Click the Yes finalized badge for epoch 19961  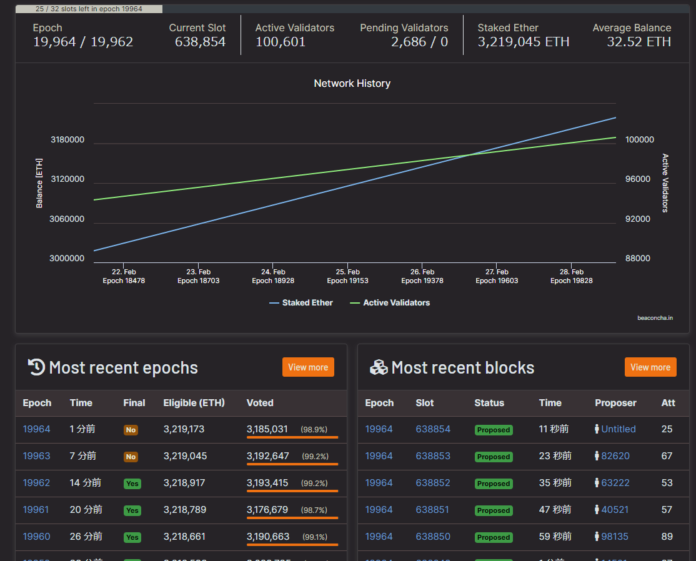[131, 510]
